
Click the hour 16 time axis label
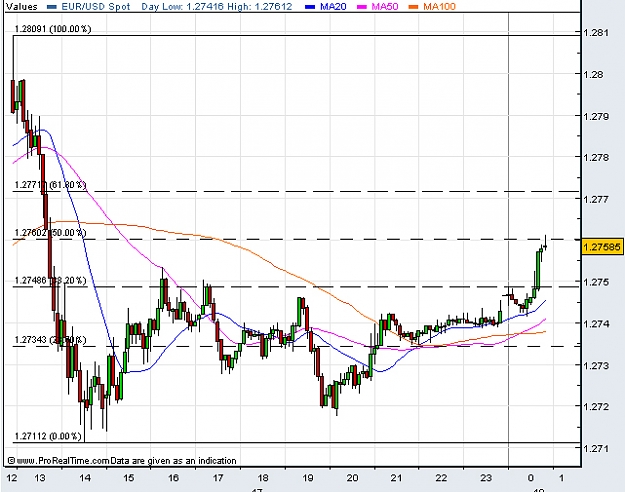point(173,477)
